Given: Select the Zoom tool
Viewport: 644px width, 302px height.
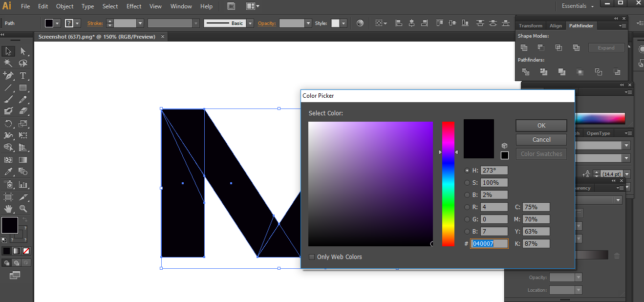Looking at the screenshot, I should tap(23, 209).
